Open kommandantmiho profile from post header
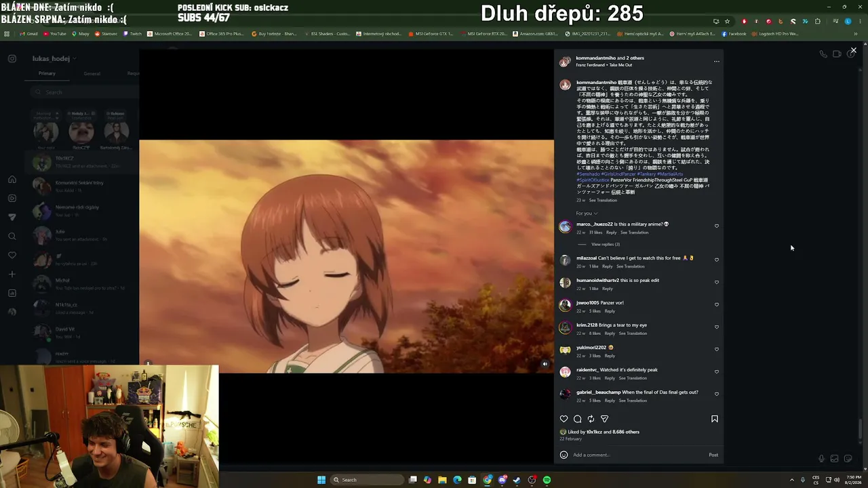The image size is (868, 488). (x=595, y=58)
